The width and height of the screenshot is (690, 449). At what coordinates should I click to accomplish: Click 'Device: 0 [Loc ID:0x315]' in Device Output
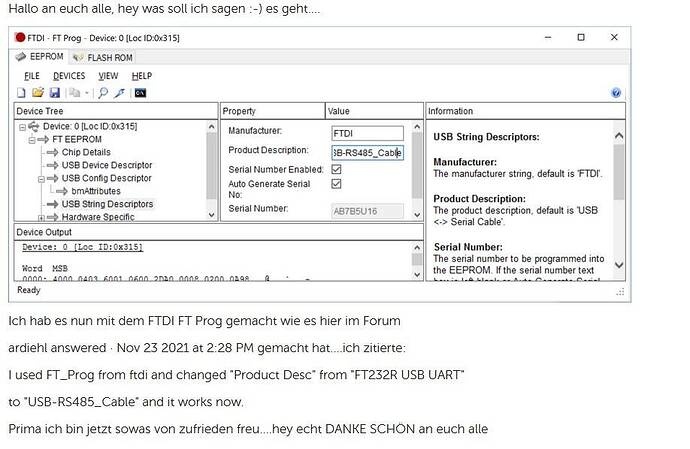(83, 247)
